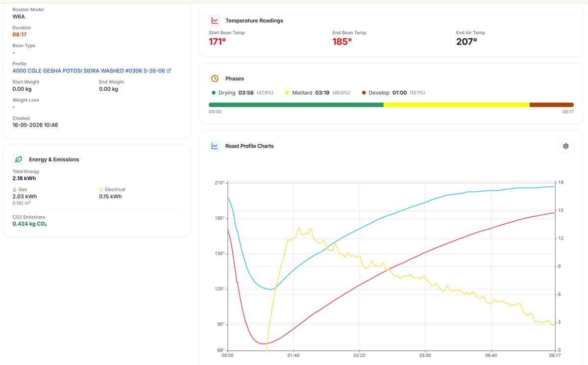
Task: Click the 207° End Air Temp reading
Action: pyautogui.click(x=466, y=42)
